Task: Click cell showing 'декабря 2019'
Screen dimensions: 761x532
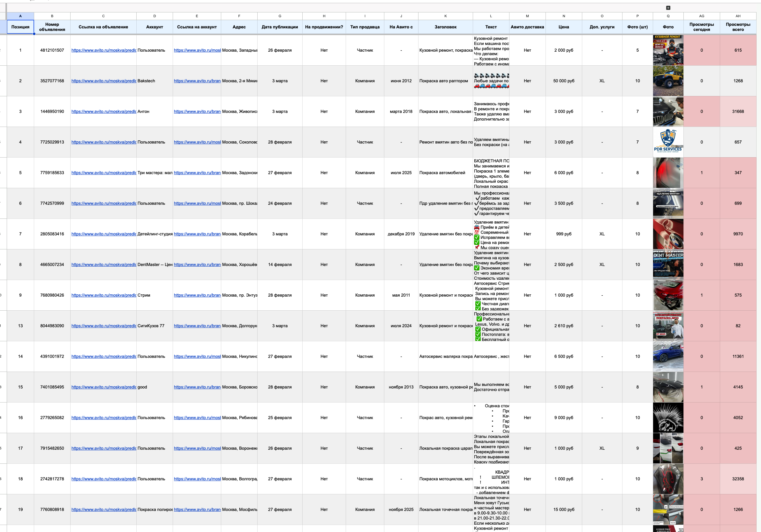Action: (x=401, y=234)
